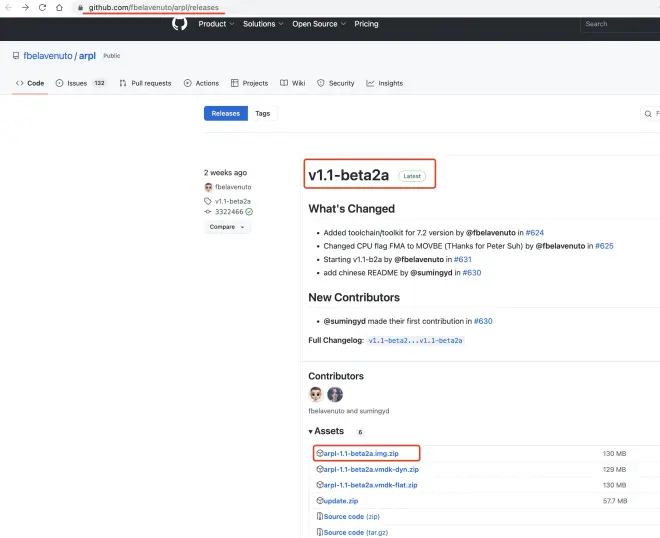Click the commit icon beside 3322466
Screen dimensions: 660x538
tap(208, 212)
